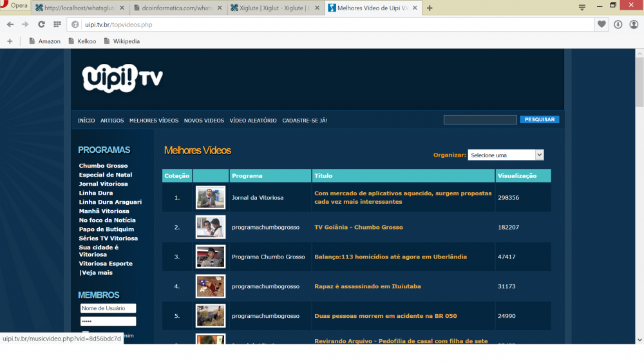Open the Opera menu button
The image size is (644, 363).
point(15,6)
